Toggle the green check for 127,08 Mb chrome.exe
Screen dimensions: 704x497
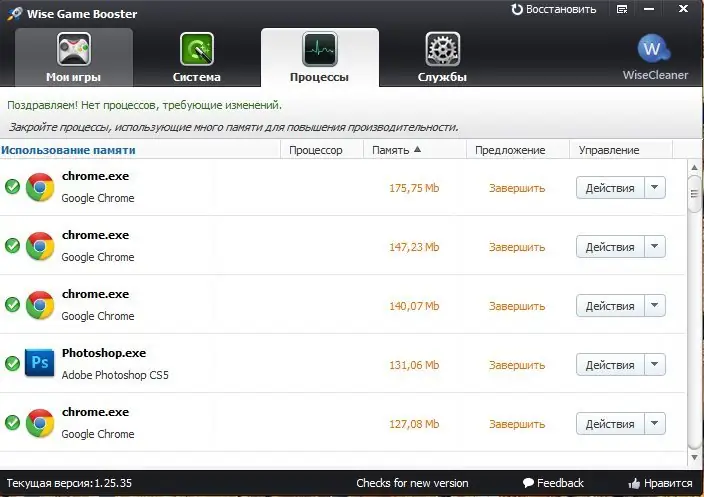pos(12,423)
